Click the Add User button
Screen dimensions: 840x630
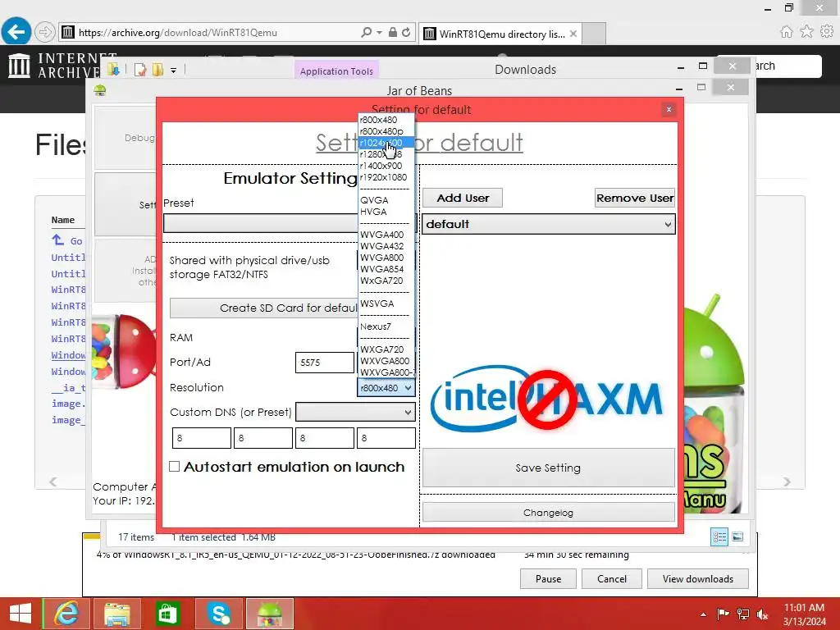[x=463, y=198]
